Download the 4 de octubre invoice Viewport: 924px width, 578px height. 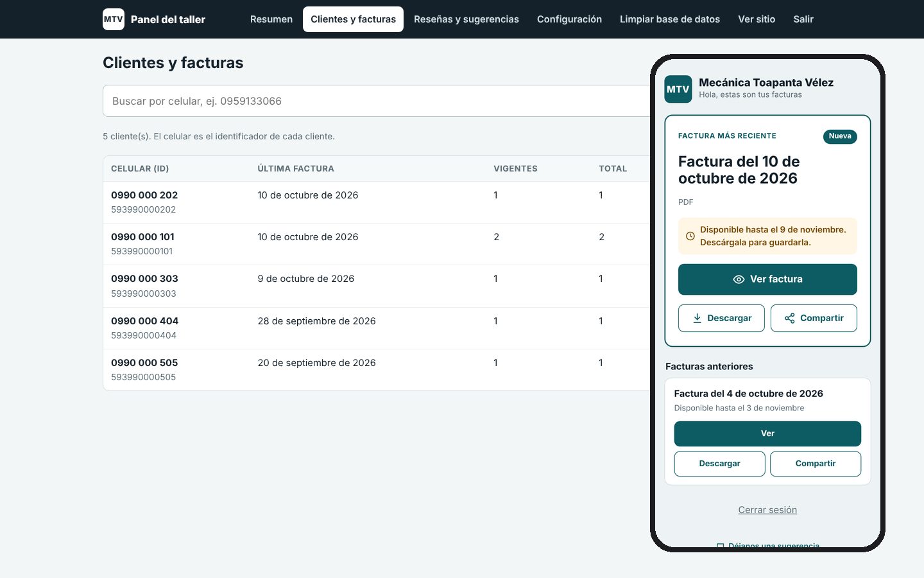pos(720,464)
